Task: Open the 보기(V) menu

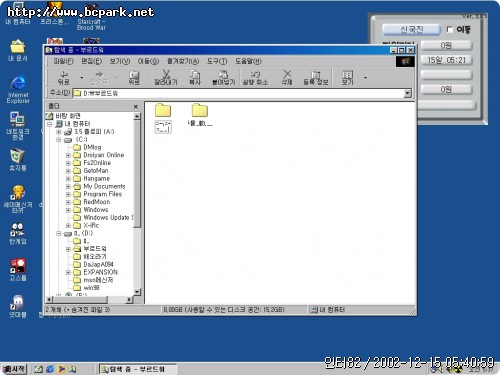Action: pos(120,61)
